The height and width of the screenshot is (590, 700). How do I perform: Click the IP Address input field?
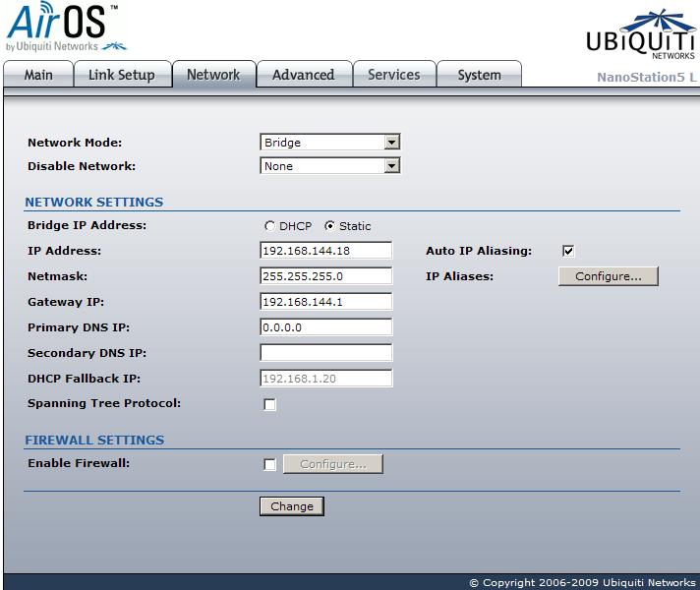(x=325, y=251)
